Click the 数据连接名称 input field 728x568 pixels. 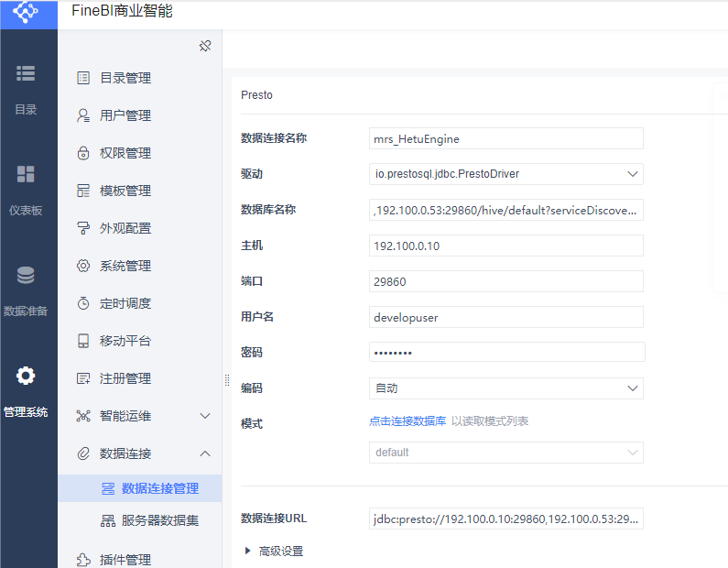click(506, 138)
